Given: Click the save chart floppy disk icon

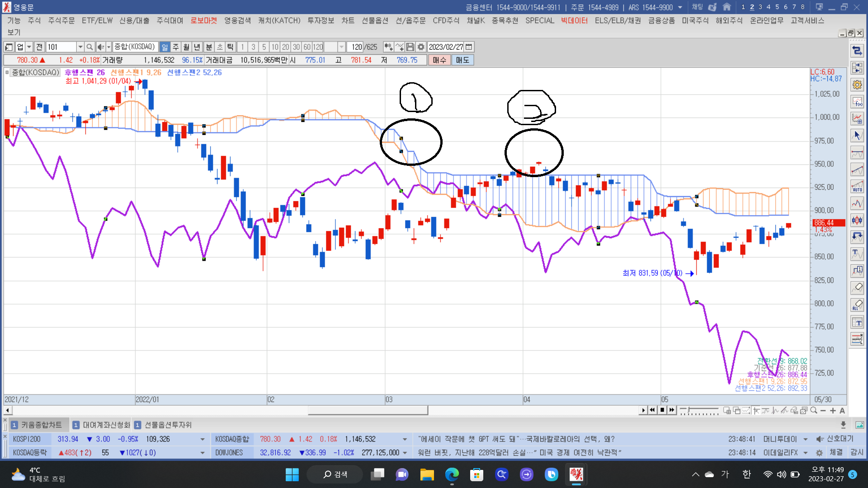Looking at the screenshot, I should pyautogui.click(x=410, y=47).
